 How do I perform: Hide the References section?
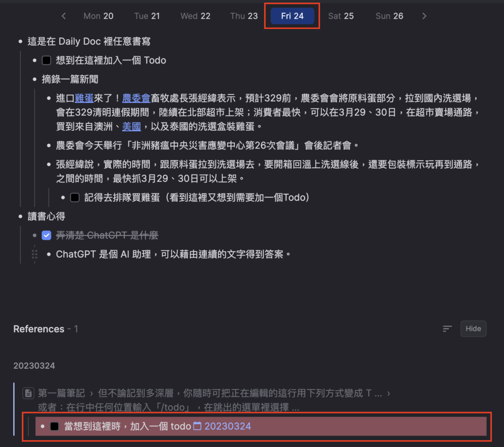[x=473, y=328]
